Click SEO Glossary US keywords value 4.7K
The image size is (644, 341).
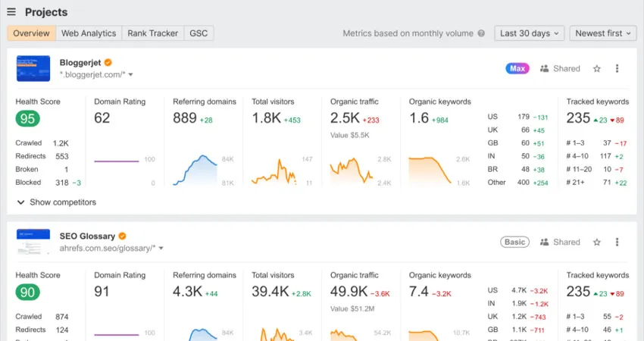519,290
